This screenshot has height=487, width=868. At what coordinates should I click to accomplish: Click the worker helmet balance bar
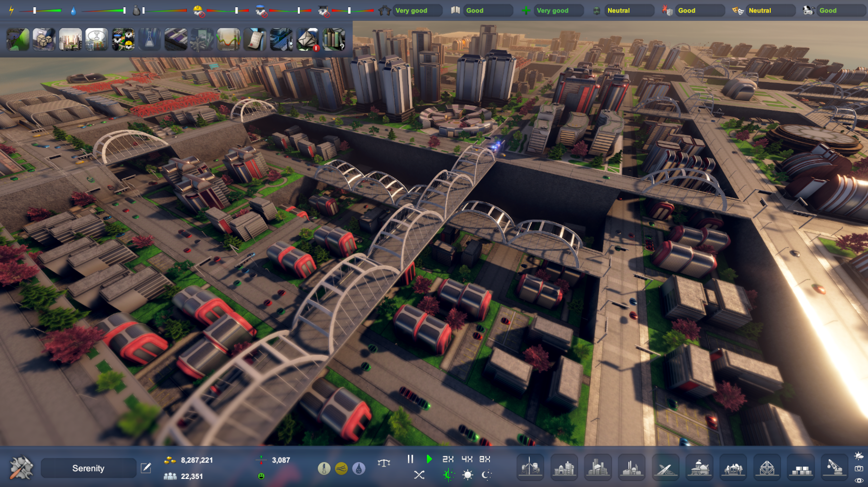(229, 10)
